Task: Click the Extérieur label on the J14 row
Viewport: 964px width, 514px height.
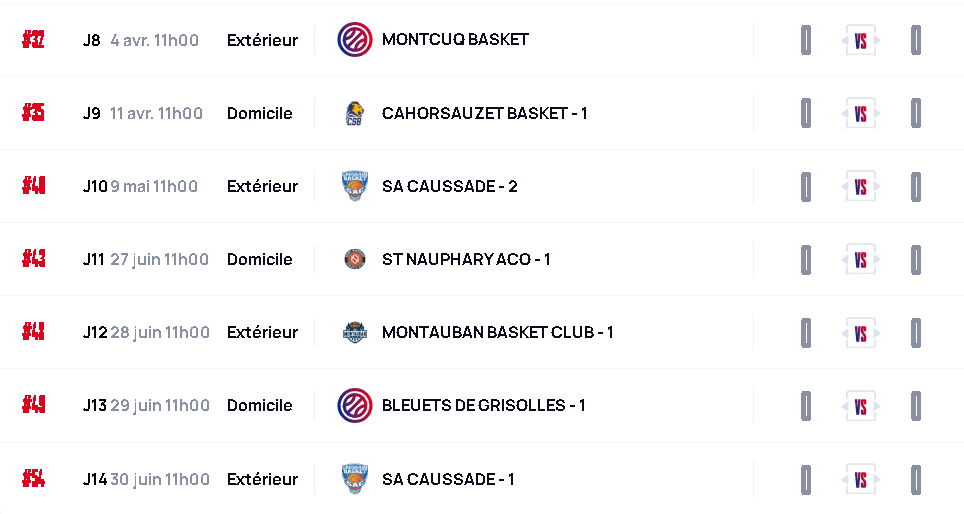Action: 262,479
